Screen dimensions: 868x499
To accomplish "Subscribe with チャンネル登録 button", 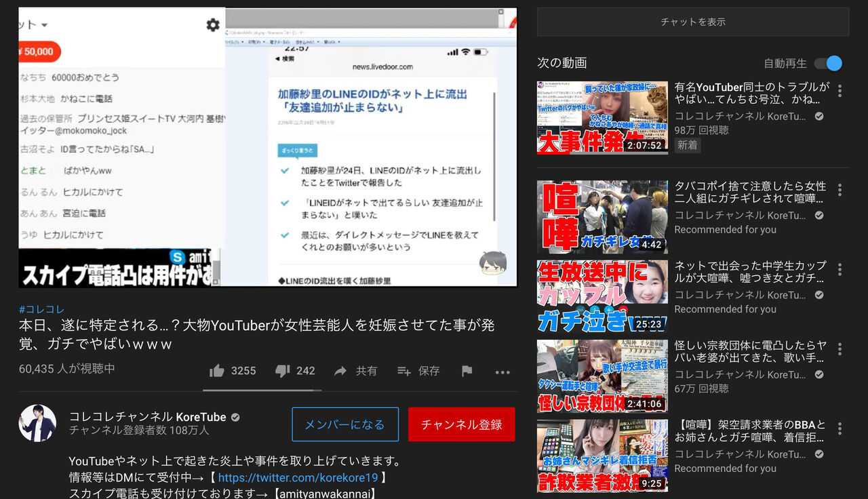I will 462,424.
